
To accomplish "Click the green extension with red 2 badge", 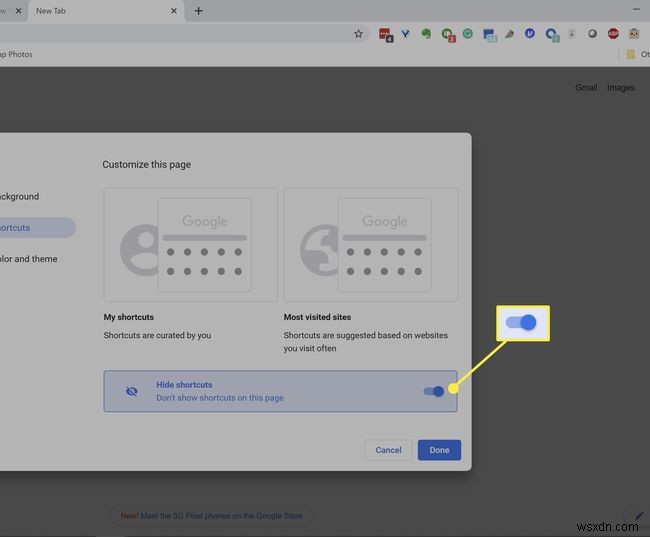I will click(448, 35).
